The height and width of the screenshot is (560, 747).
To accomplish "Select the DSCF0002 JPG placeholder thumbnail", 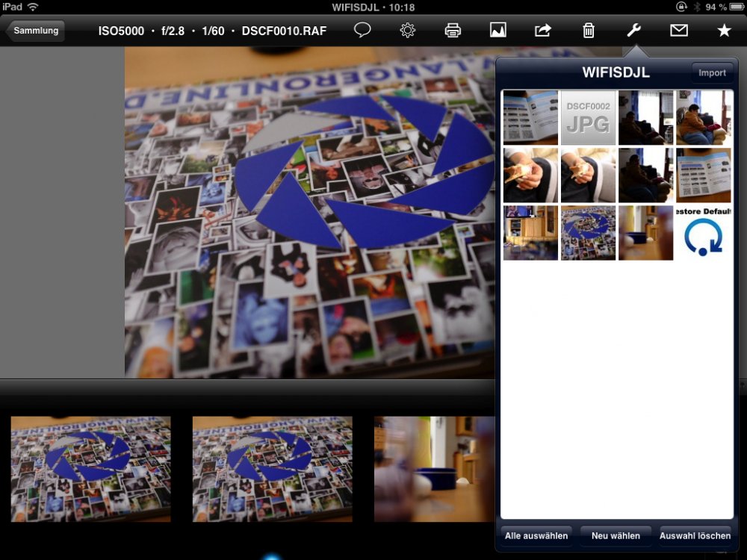I will (x=588, y=117).
